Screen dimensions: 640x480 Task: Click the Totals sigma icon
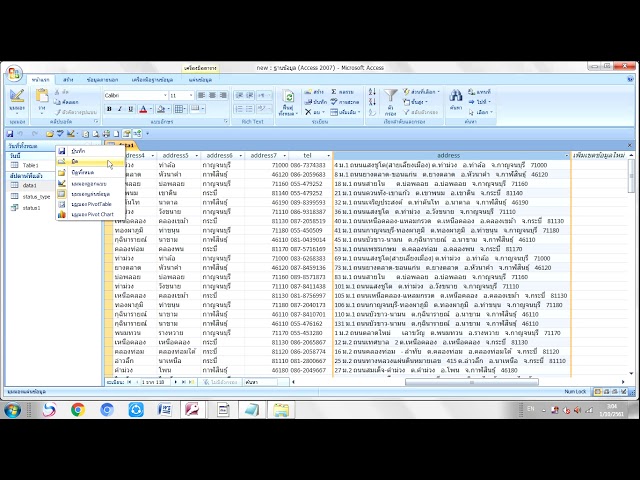[334, 92]
